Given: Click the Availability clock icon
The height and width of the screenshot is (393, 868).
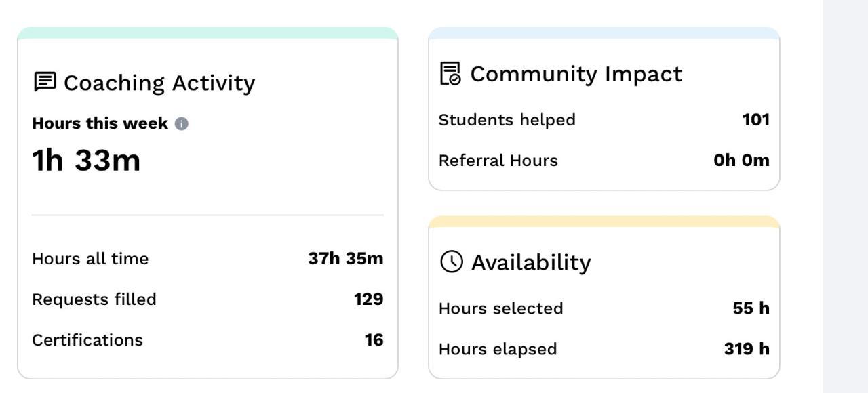Looking at the screenshot, I should point(452,262).
